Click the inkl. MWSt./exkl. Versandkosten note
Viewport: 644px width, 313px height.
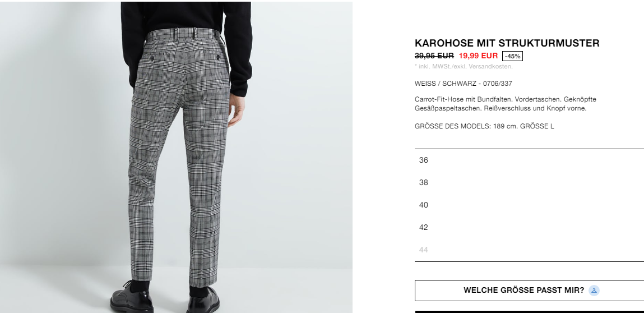(x=464, y=66)
